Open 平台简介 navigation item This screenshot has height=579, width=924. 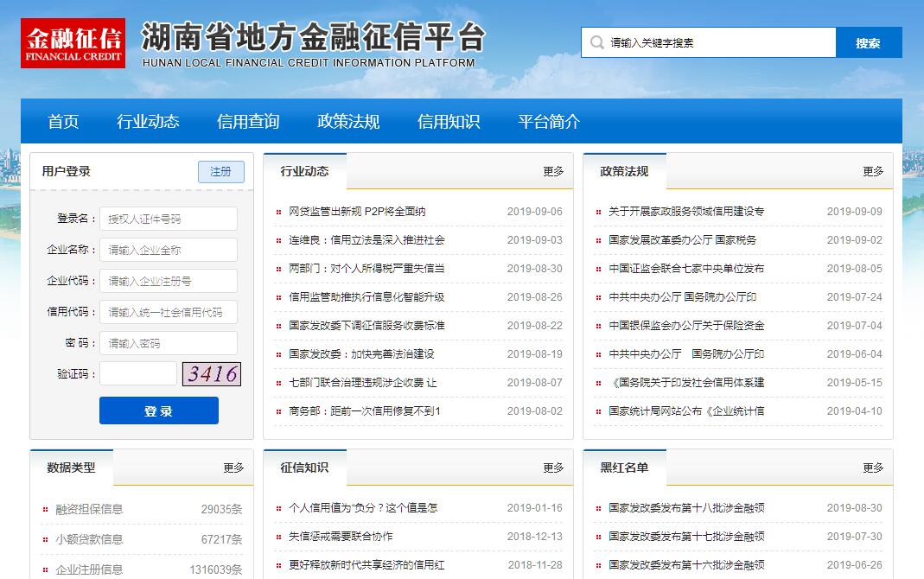549,122
